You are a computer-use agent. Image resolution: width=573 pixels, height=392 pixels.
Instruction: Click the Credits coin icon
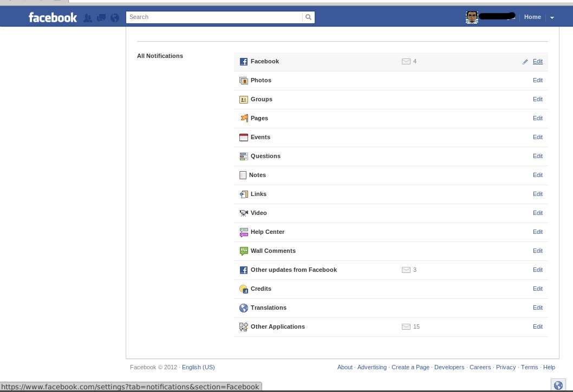pyautogui.click(x=244, y=289)
